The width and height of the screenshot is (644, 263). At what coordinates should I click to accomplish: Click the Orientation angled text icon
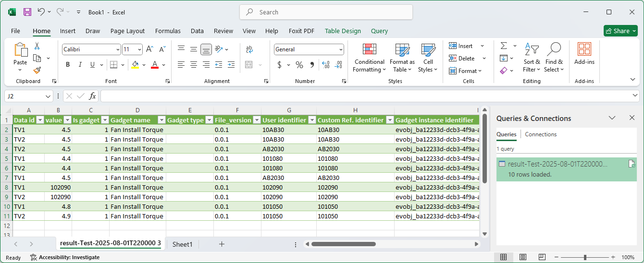point(219,49)
